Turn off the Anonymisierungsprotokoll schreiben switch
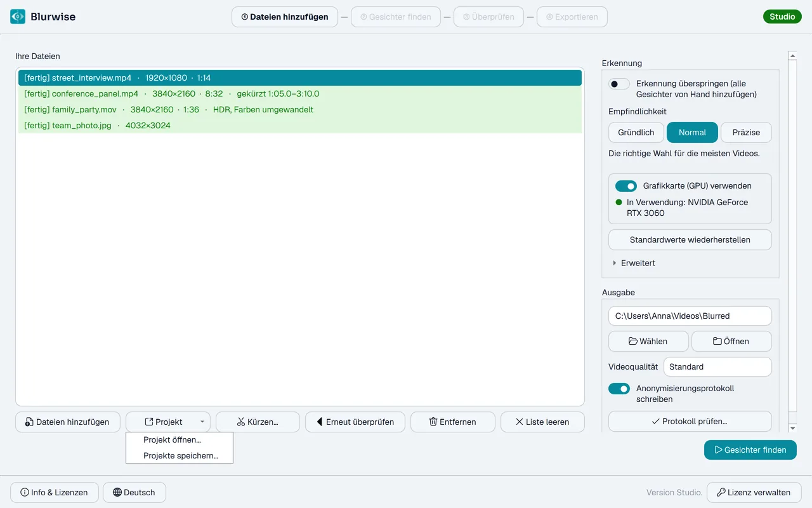 [x=619, y=389]
